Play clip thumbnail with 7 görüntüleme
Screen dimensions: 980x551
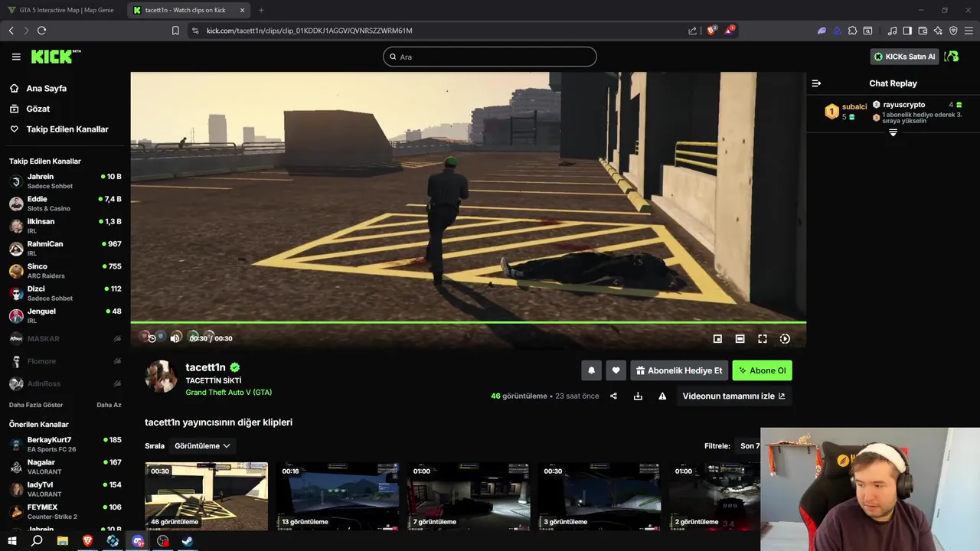click(469, 496)
